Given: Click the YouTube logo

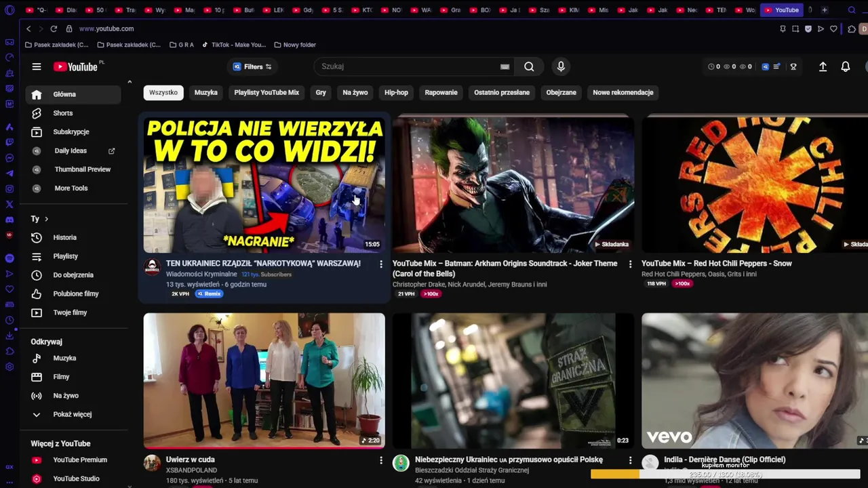Looking at the screenshot, I should (76, 66).
